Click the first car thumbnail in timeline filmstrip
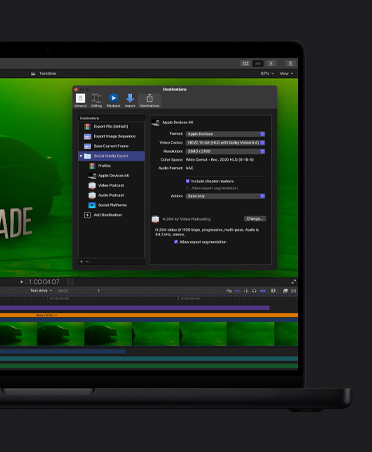The image size is (372, 452). coord(18,334)
